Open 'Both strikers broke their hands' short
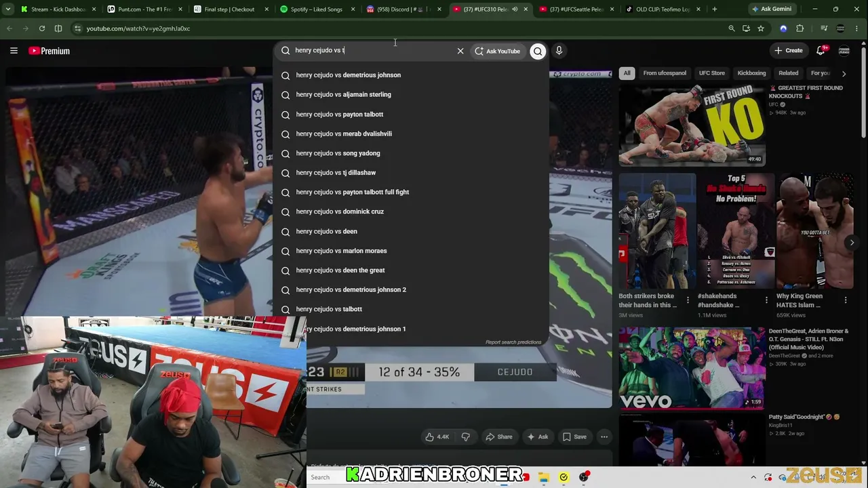 [657, 231]
